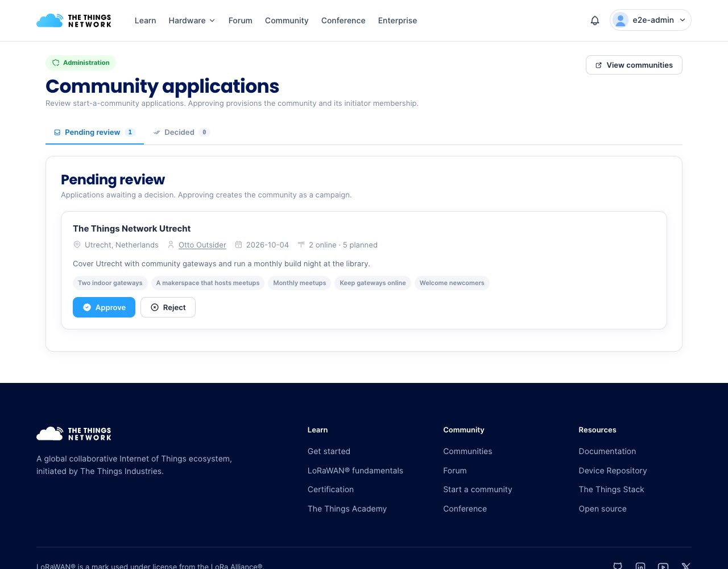
Task: Click the shield icon in Administration badge
Action: coord(56,63)
